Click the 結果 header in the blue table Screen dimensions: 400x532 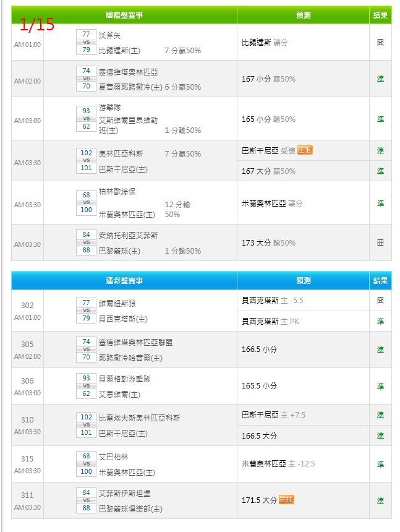click(380, 281)
